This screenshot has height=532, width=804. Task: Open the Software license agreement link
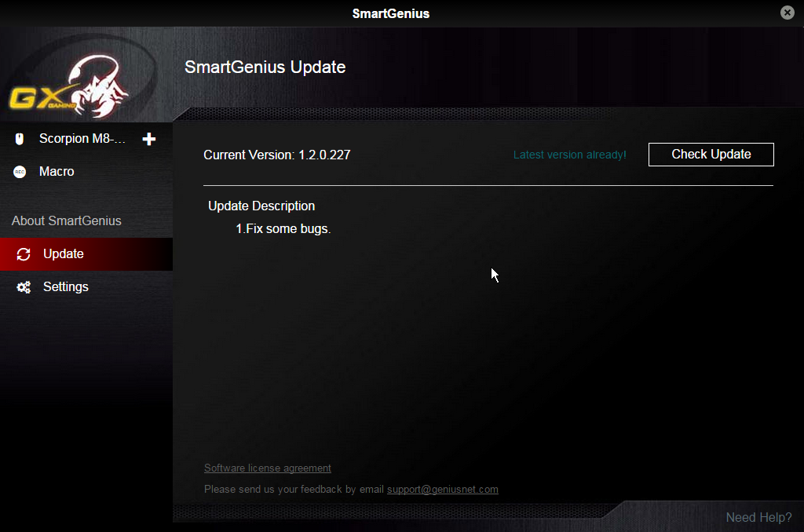click(x=268, y=468)
